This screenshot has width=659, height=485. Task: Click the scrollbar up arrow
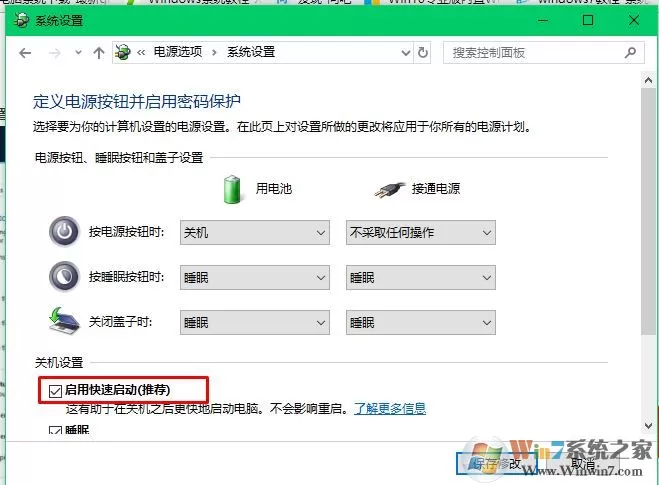[x=648, y=80]
